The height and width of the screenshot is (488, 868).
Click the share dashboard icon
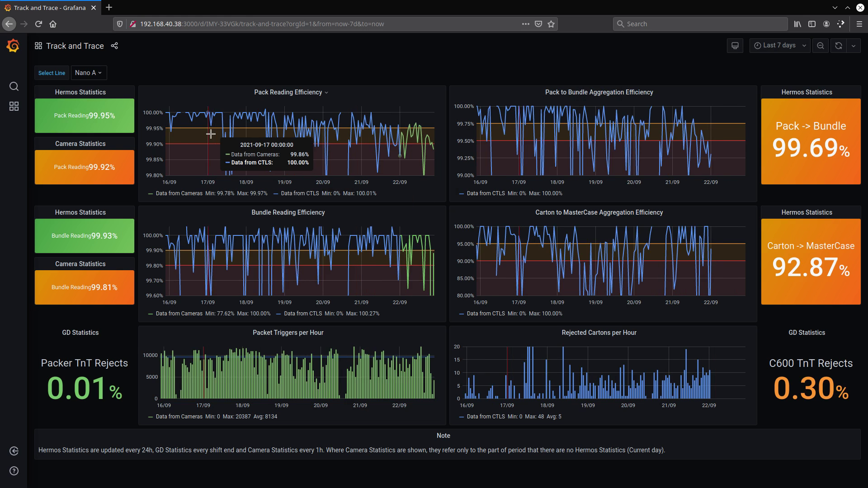tap(114, 46)
